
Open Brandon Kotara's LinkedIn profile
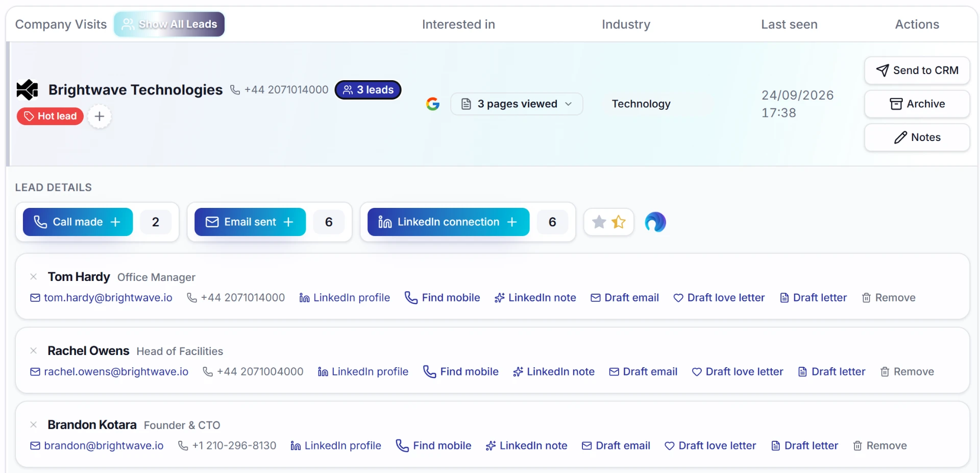336,446
